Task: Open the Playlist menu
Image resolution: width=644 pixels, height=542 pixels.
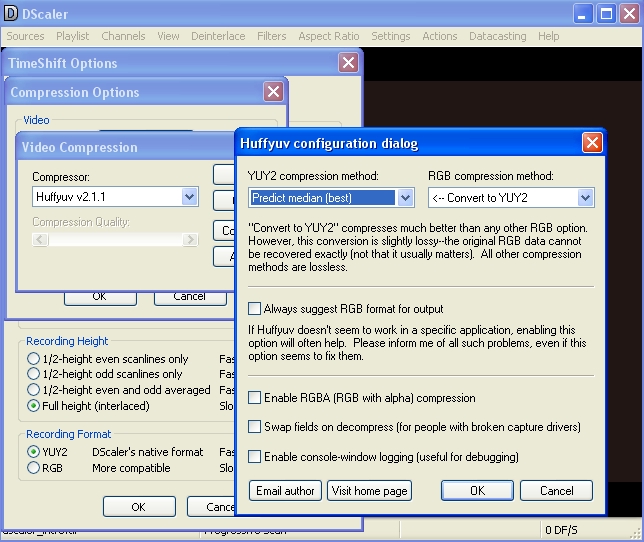Action: pos(72,36)
